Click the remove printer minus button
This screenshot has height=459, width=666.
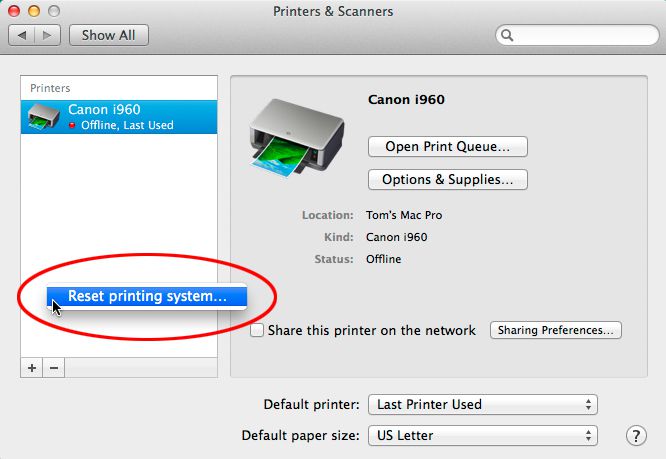click(54, 368)
